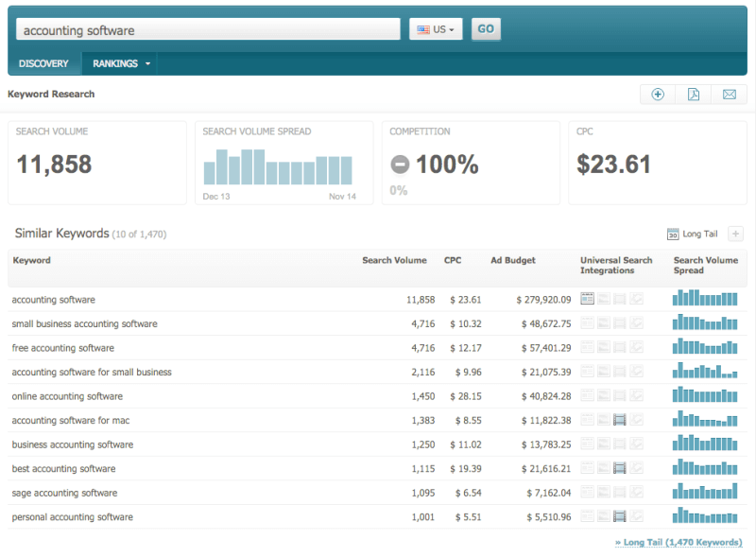
Task: Click the news integration icon for accounting software
Action: click(587, 300)
